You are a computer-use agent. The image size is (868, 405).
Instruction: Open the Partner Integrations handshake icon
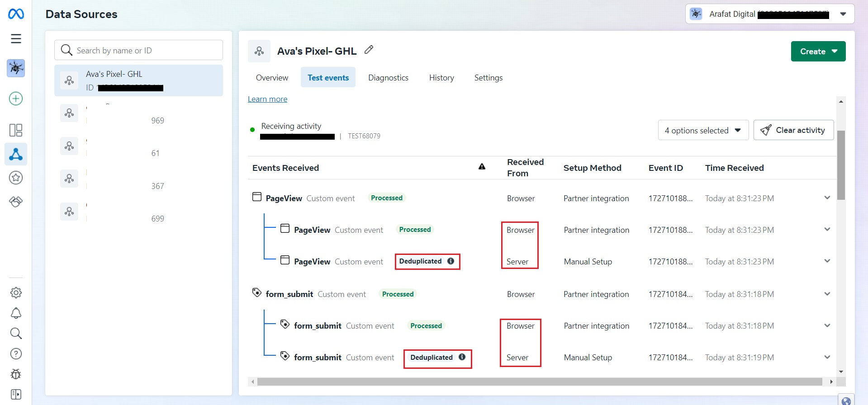[x=16, y=202]
